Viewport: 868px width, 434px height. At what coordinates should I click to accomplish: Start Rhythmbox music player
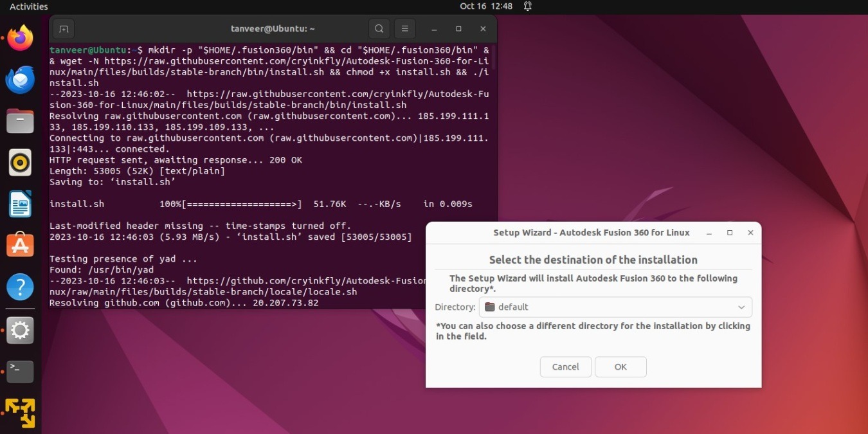pos(19,162)
